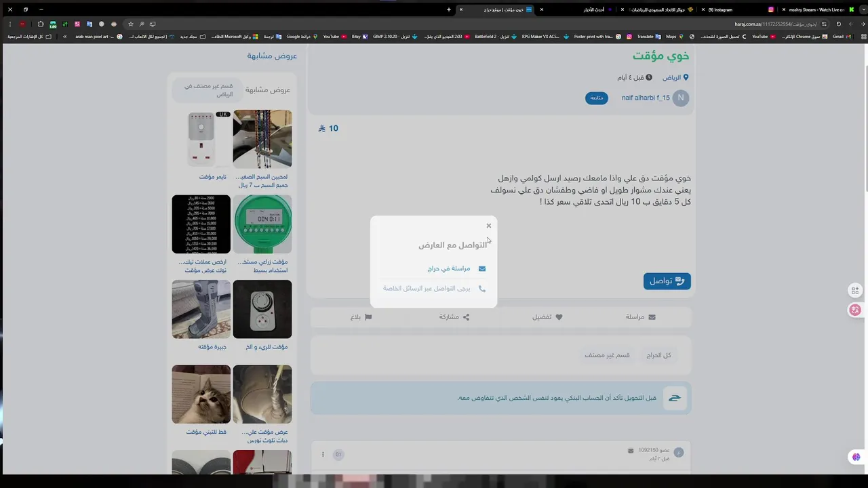Close the active حراج browser tab
868x488 pixels.
461,9
